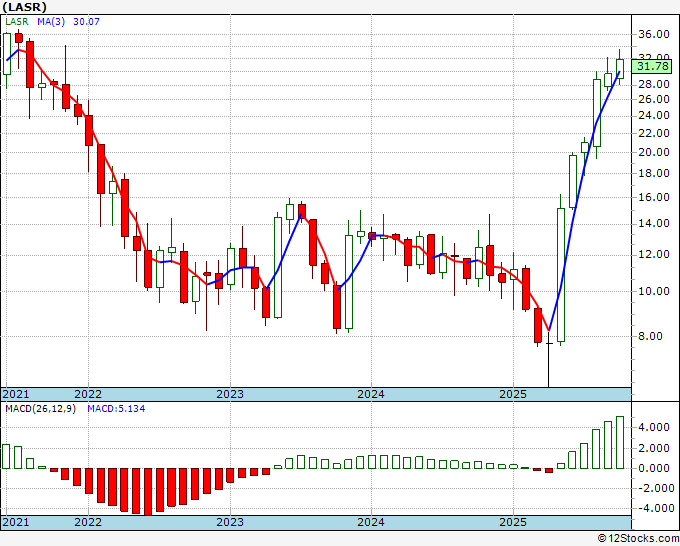Click the 2022 label on price time axis
This screenshot has height=546, width=680.
[x=88, y=394]
